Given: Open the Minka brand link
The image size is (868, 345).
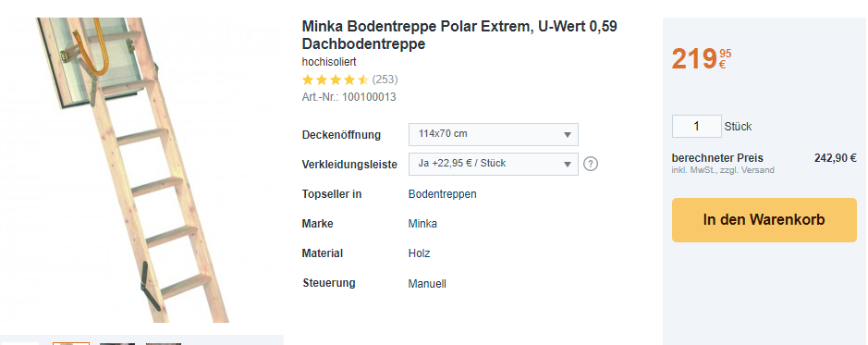Looking at the screenshot, I should 422,224.
